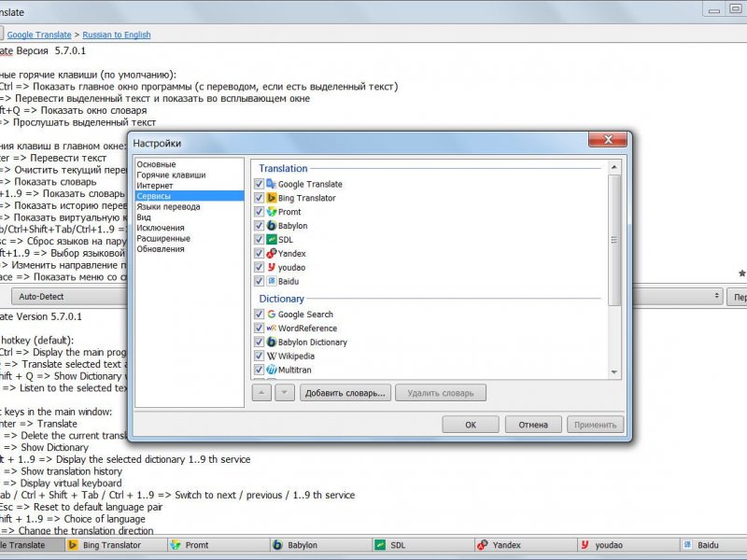This screenshot has width=747, height=560.
Task: Click Yandex icon in bottom tab bar
Action: (x=482, y=545)
